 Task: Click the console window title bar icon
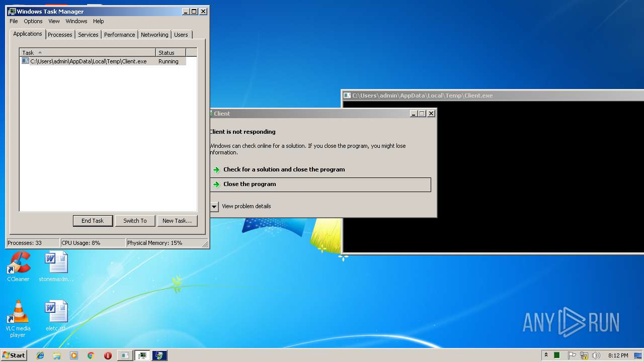(347, 96)
